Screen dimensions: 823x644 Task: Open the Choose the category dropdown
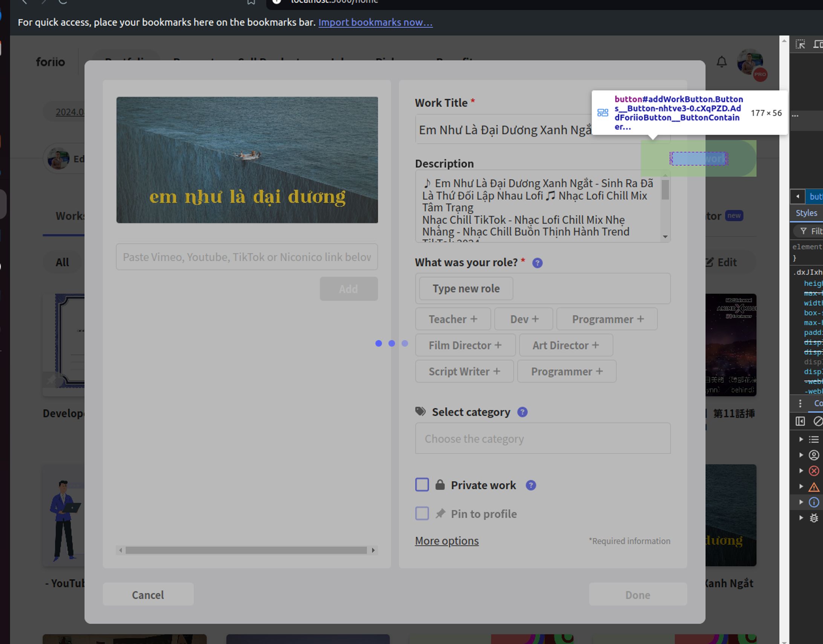tap(543, 439)
